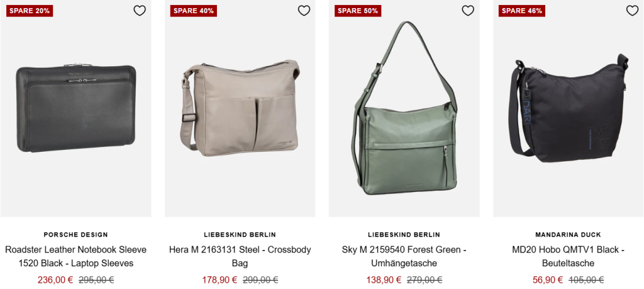
Task: Open Hera M 2163131 Steel product title
Action: click(240, 256)
